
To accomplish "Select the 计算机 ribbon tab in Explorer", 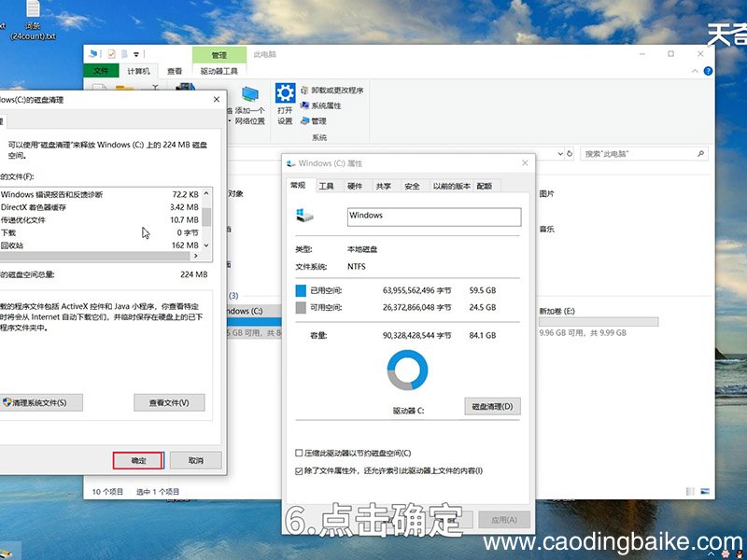I will pos(138,71).
